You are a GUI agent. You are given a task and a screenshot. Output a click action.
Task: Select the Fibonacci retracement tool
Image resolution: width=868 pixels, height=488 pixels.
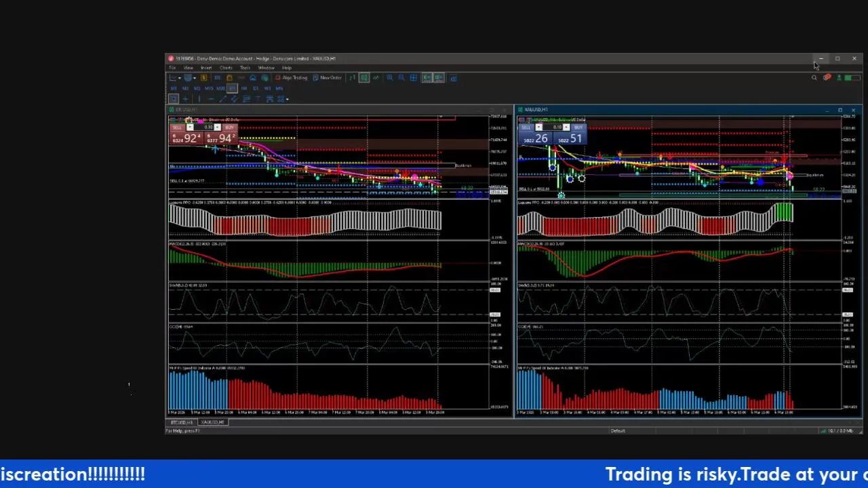pyautogui.click(x=246, y=99)
